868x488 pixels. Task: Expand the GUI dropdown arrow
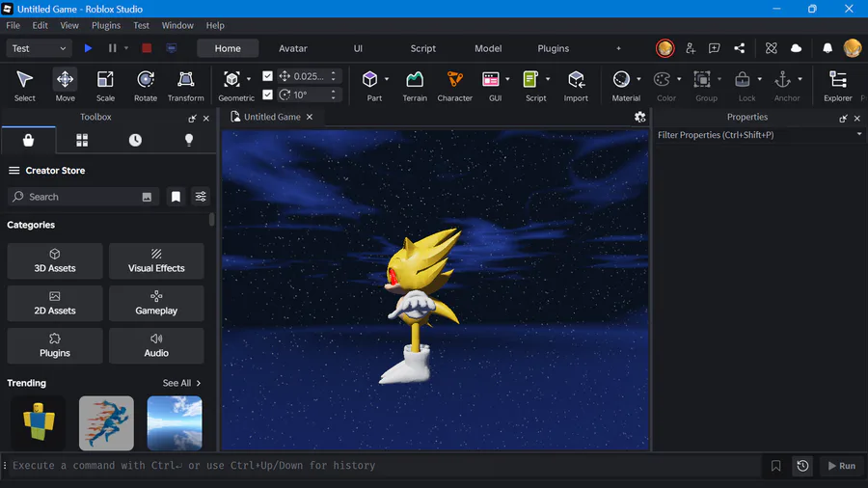(507, 79)
